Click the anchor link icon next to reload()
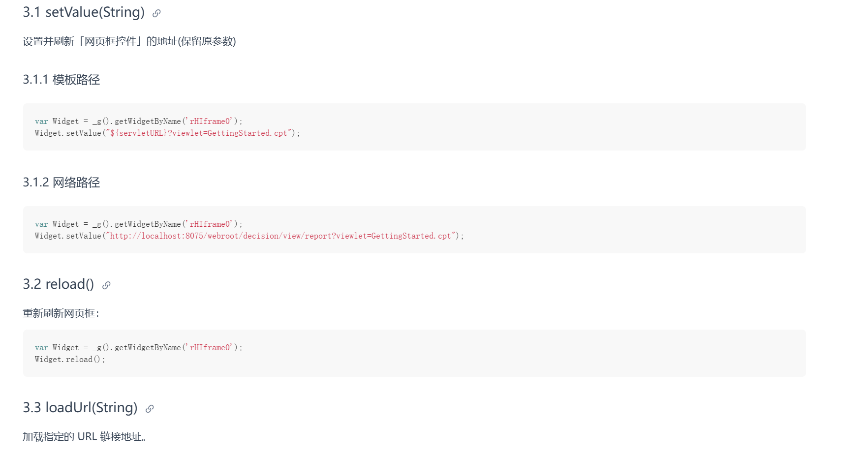 (106, 285)
